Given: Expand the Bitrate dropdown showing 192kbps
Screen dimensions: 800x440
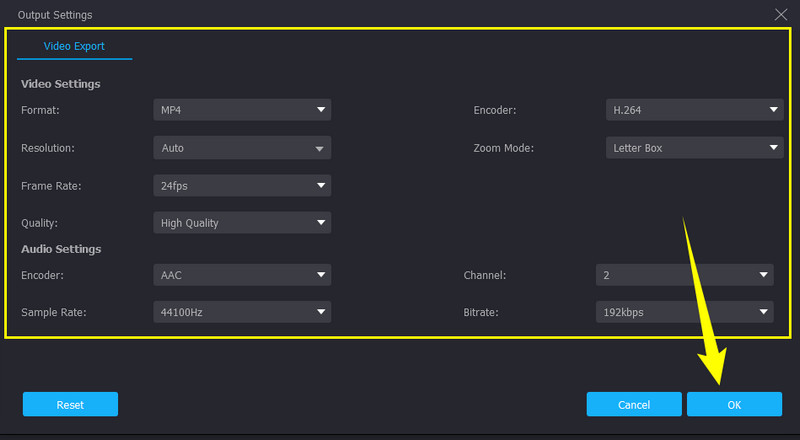Looking at the screenshot, I should click(684, 313).
